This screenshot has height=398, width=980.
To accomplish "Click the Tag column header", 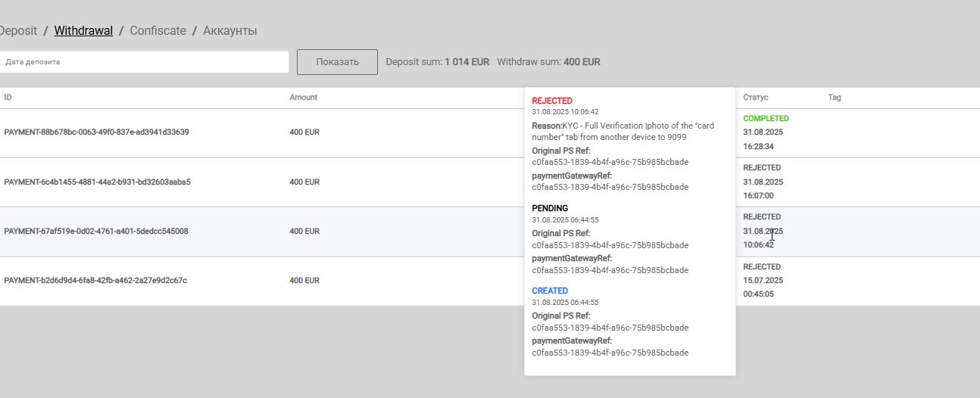I will [x=835, y=98].
